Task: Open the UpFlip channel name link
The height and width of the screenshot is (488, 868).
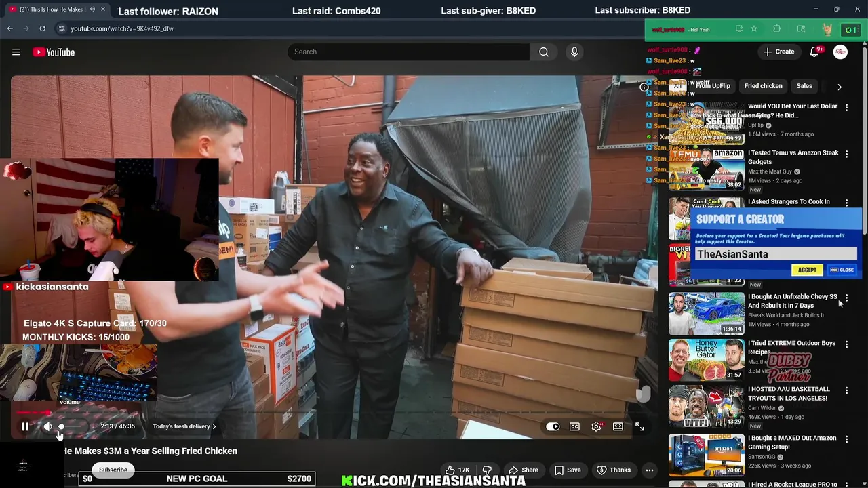Action: tap(755, 125)
